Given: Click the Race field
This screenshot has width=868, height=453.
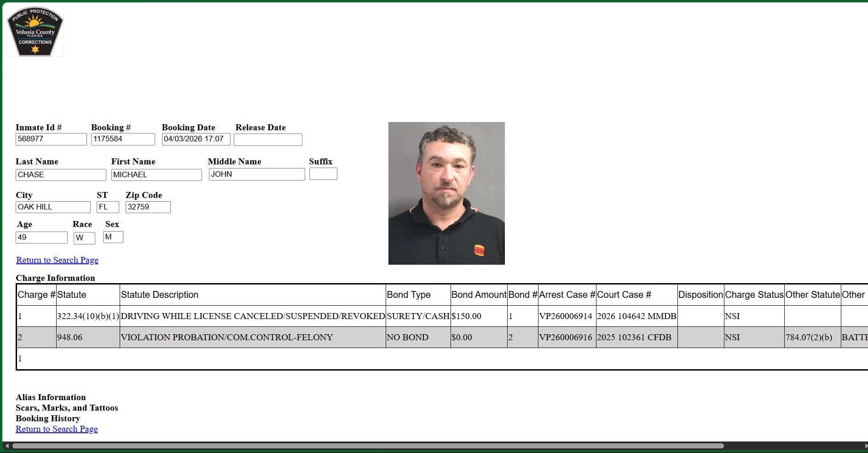Looking at the screenshot, I should click(x=84, y=238).
